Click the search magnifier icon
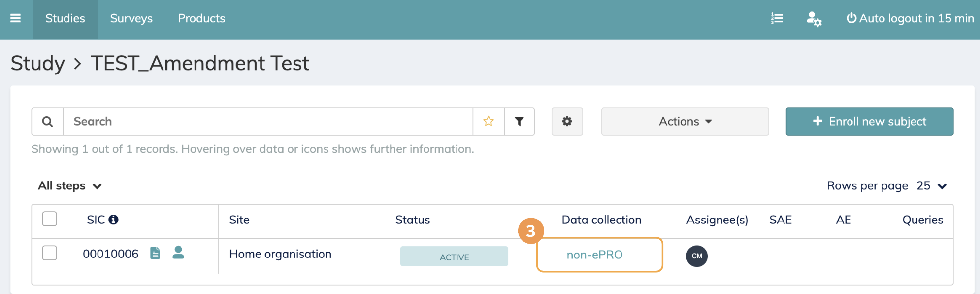 click(x=47, y=121)
